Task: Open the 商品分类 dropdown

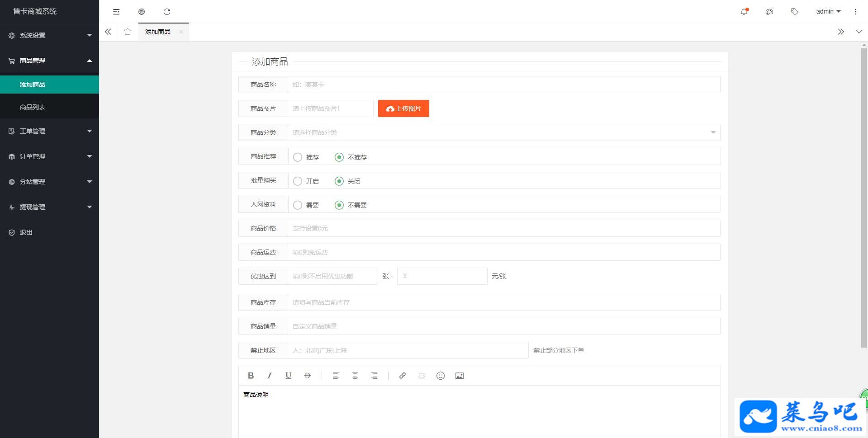Action: tap(504, 132)
